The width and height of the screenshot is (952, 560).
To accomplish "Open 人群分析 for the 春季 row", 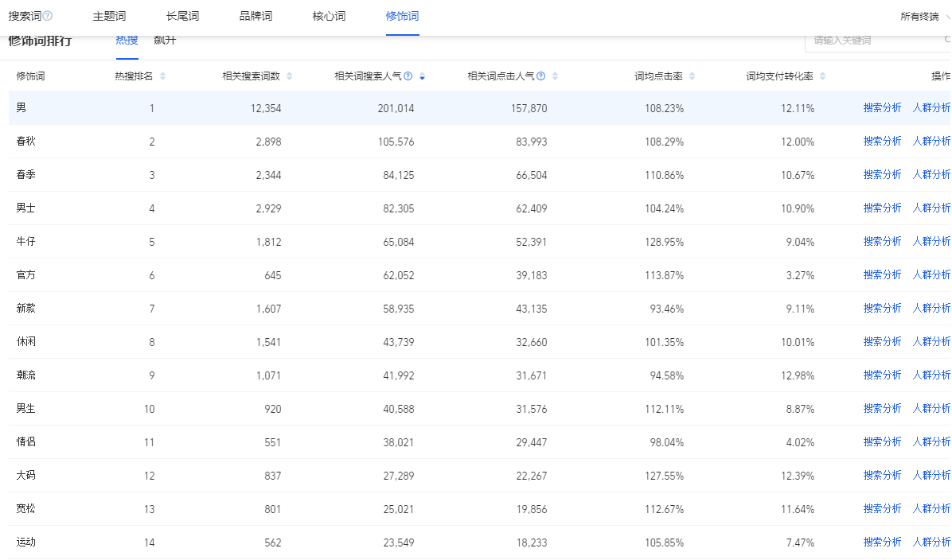I will [931, 175].
